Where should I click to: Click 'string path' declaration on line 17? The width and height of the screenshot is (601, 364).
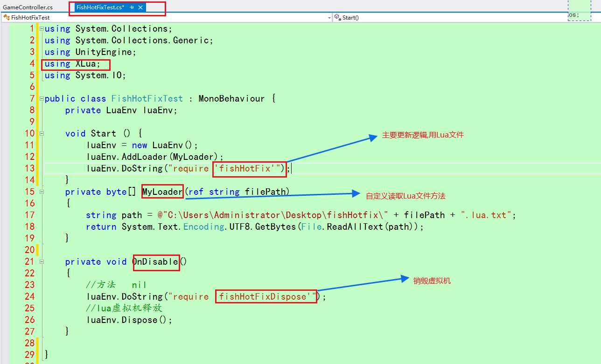114,215
